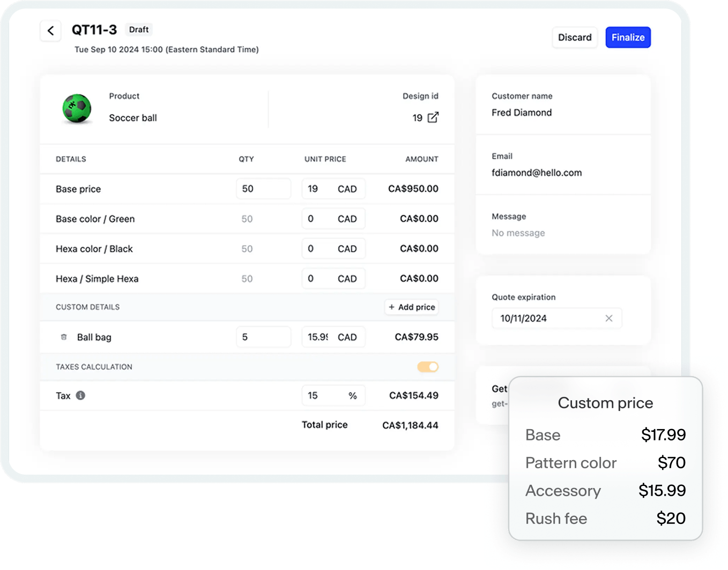Delete the Ball bag custom item
Viewport: 728px width, 570px height.
(64, 337)
